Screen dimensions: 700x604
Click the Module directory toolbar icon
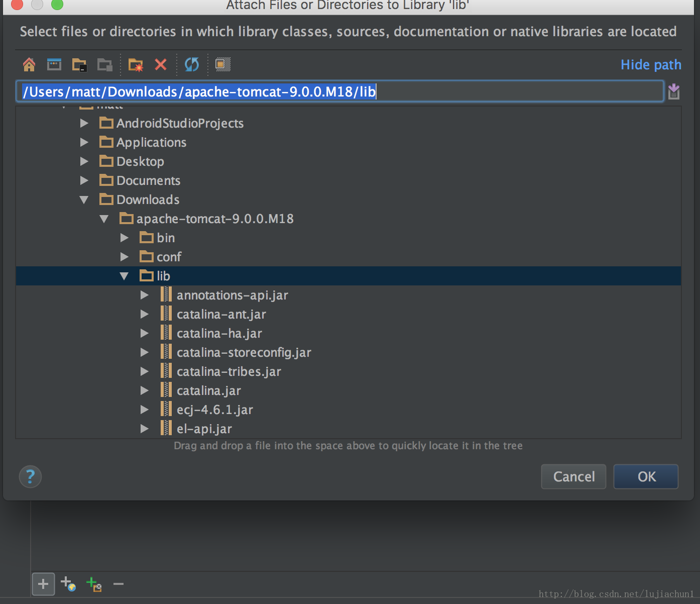point(105,65)
